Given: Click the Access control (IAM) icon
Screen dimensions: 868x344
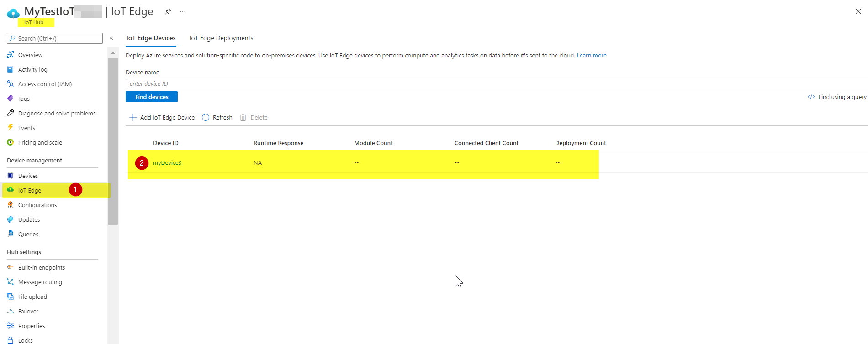Looking at the screenshot, I should click(11, 84).
